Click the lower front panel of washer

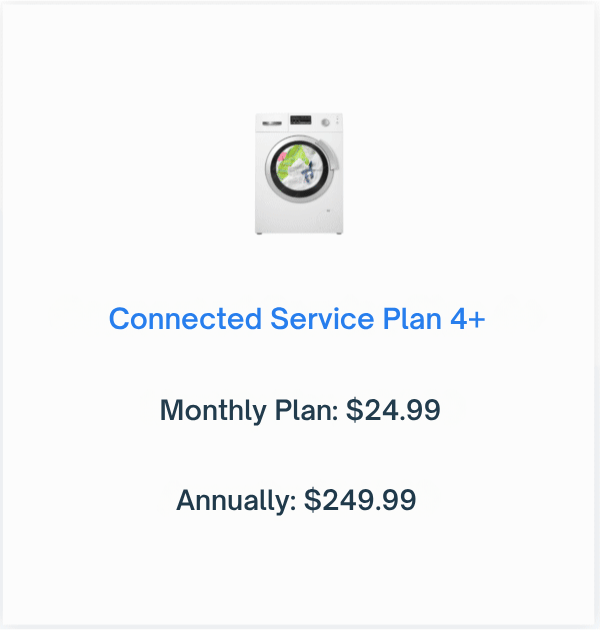[299, 219]
